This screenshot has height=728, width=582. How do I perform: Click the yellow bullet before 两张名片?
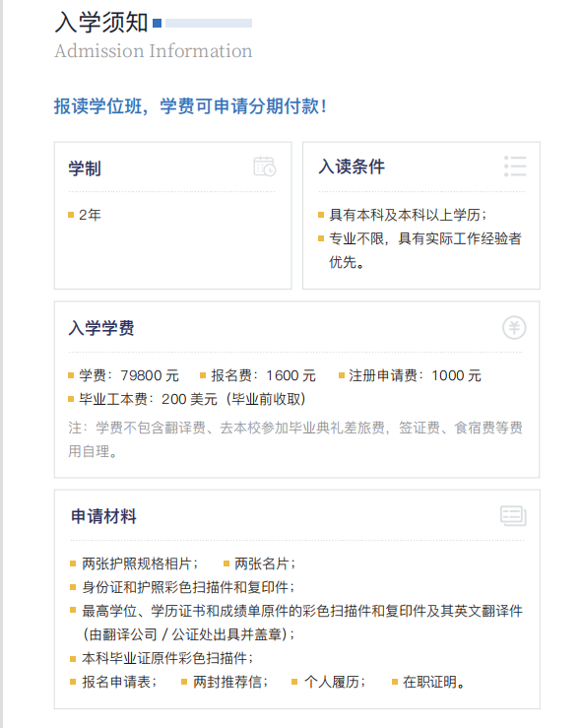coord(226,563)
